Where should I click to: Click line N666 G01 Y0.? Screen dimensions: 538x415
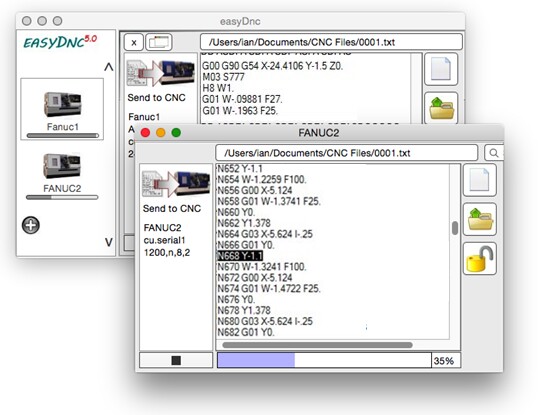pos(246,245)
